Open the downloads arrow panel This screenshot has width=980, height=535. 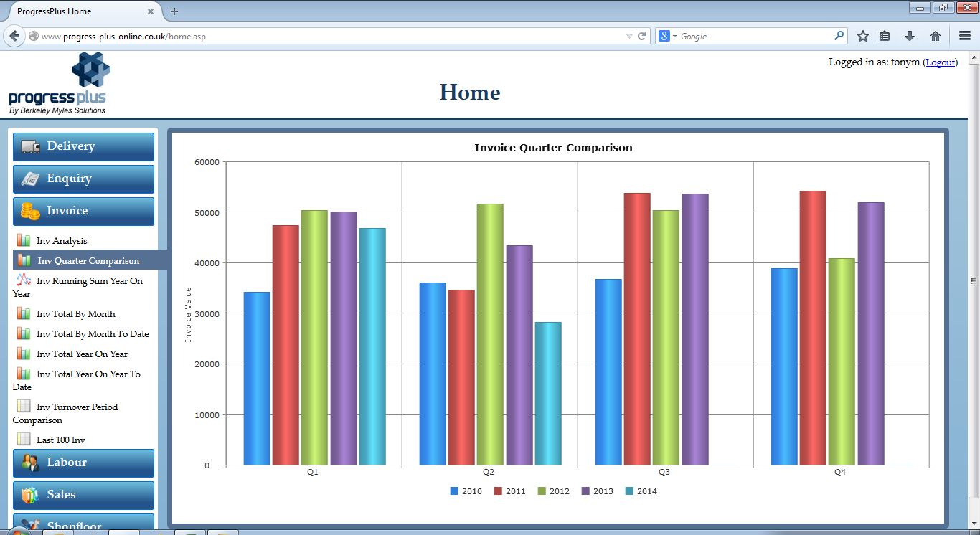(x=910, y=36)
